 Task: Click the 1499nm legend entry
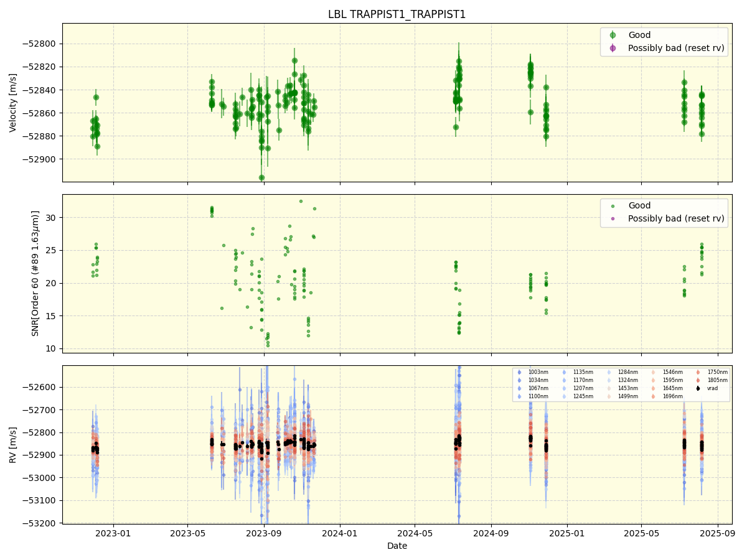(x=622, y=396)
